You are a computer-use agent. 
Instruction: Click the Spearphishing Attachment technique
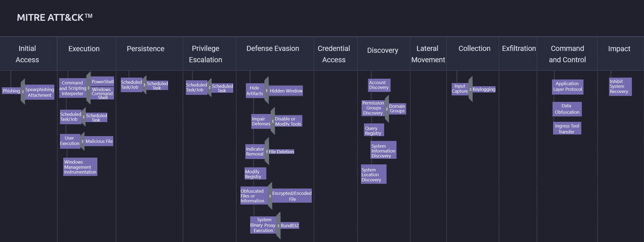40,92
